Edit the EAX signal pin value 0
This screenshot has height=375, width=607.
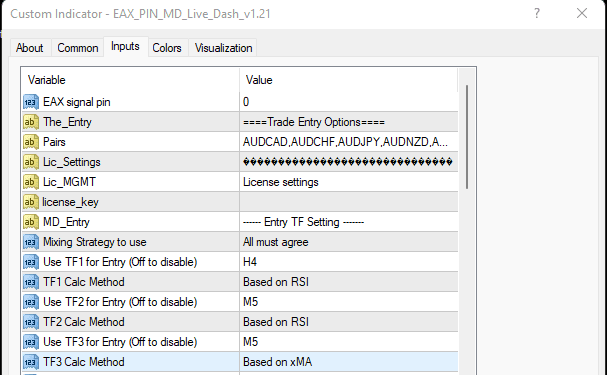pyautogui.click(x=349, y=102)
